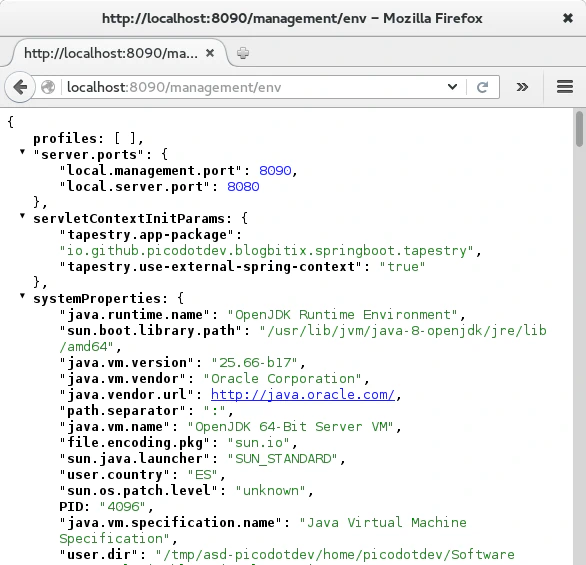Click the vertical scrollbar thumb
The height and width of the screenshot is (565, 586).
579,129
